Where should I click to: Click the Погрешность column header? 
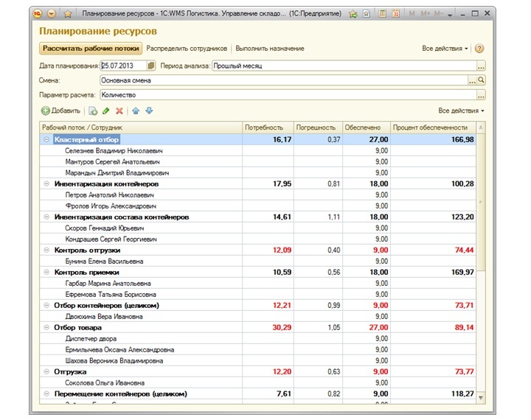click(319, 127)
